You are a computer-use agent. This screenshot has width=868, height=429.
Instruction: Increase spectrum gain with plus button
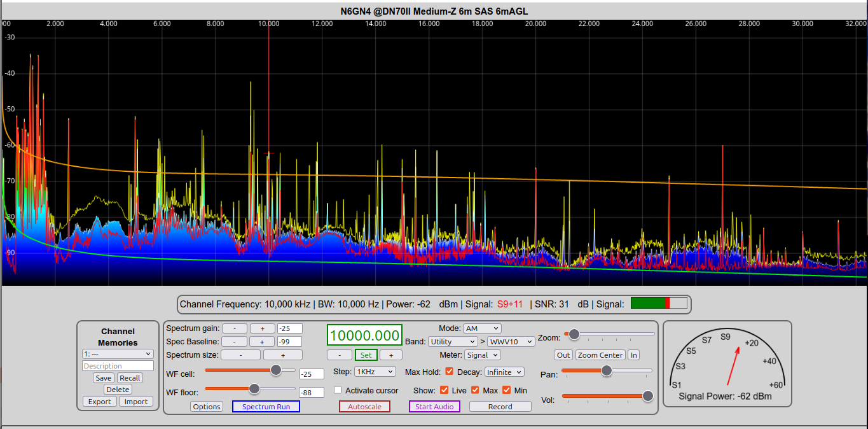tap(262, 328)
